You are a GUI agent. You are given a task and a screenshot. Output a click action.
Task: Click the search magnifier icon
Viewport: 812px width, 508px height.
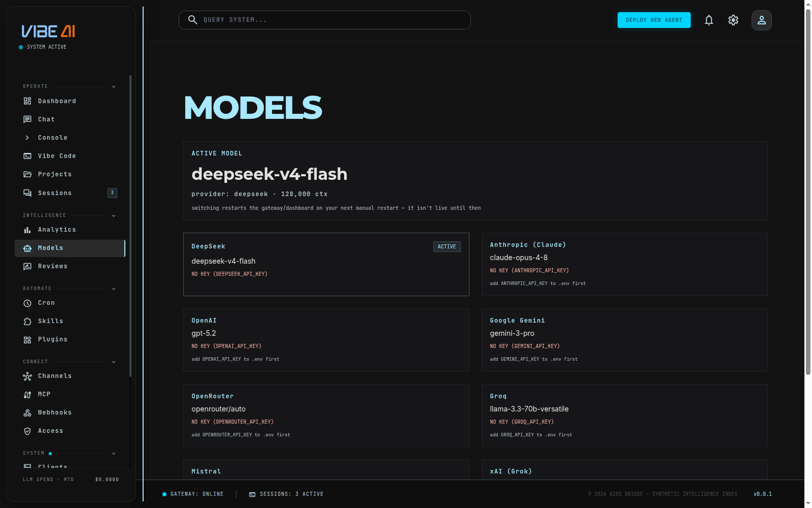click(x=193, y=20)
